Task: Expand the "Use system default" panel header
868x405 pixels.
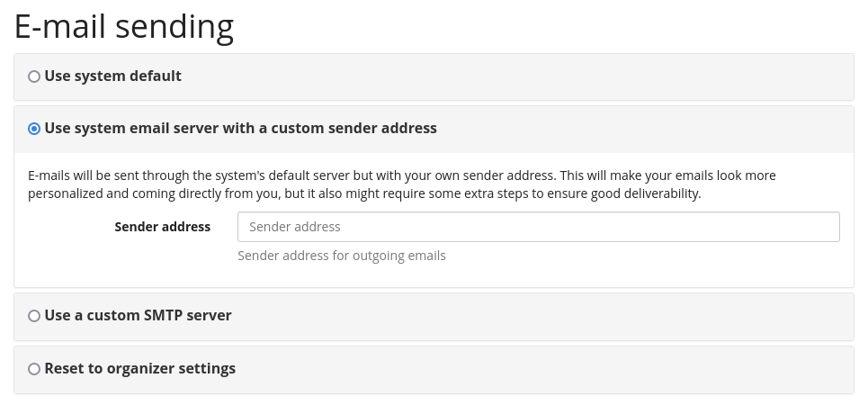Action: click(x=540, y=76)
